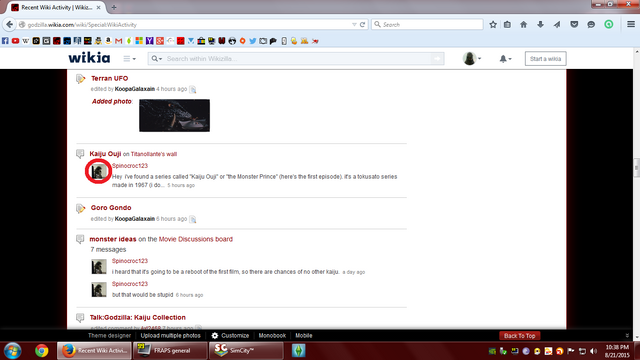Viewport: 640px width, 360px height.
Task: Open the search scope dropdown arrow
Action: 157,59
